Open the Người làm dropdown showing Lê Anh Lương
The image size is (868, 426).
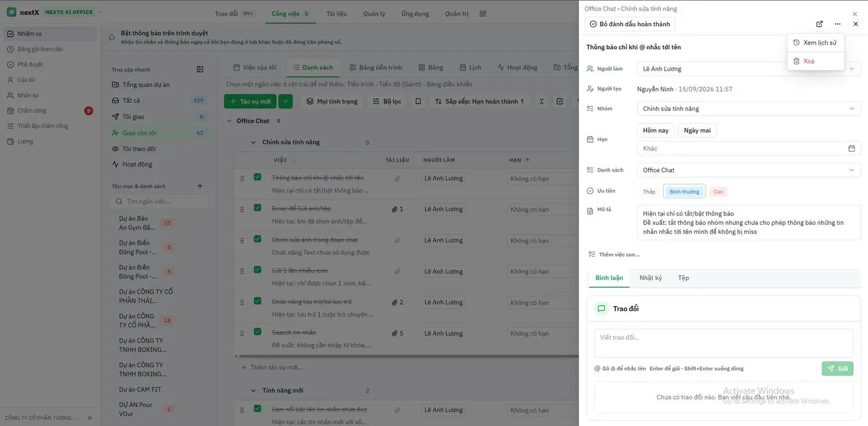[749, 69]
